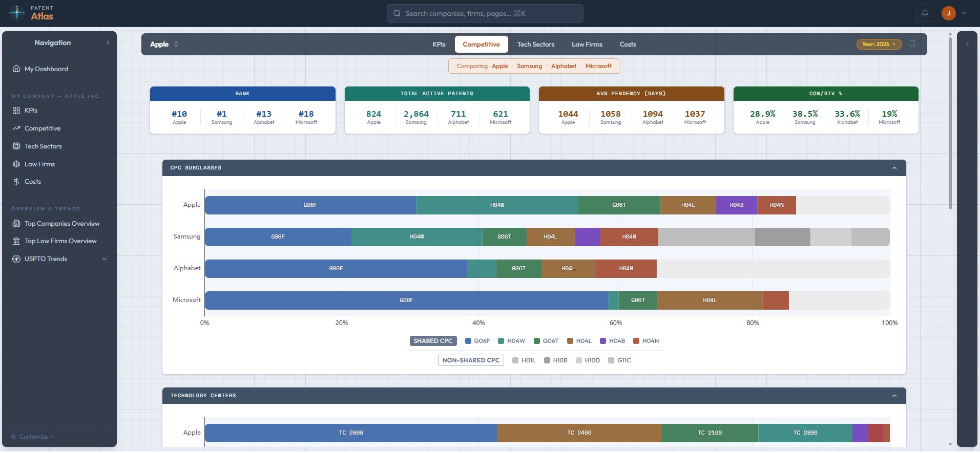Toggle G11C non-shared legend entry
The image size is (980, 453).
coord(619,360)
